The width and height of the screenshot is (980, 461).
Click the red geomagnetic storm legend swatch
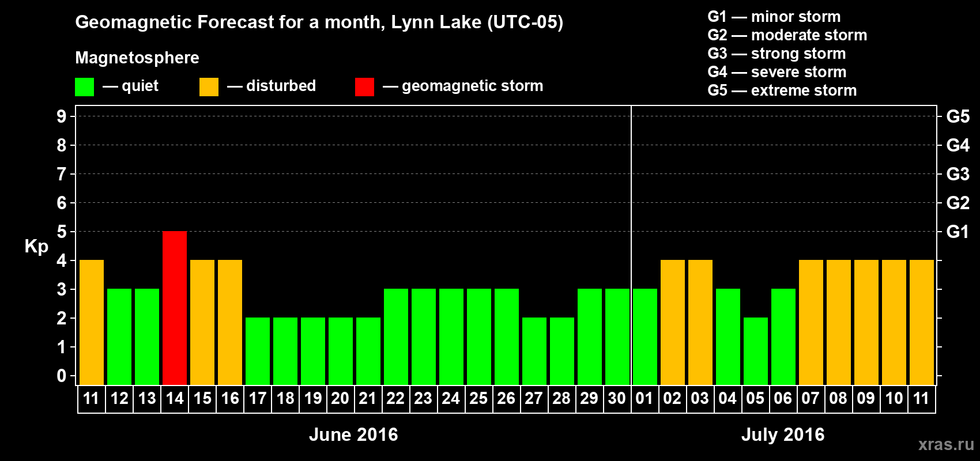(x=364, y=87)
